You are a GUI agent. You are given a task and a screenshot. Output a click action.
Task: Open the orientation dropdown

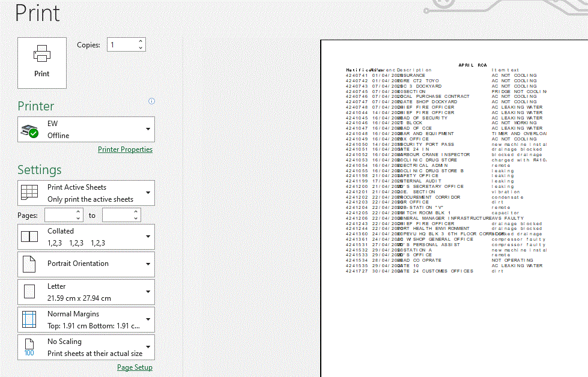[147, 264]
